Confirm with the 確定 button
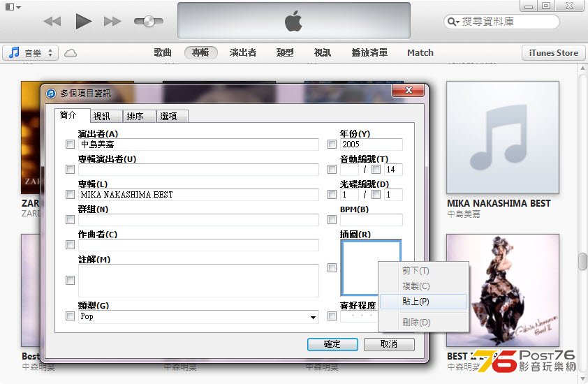 click(x=332, y=344)
